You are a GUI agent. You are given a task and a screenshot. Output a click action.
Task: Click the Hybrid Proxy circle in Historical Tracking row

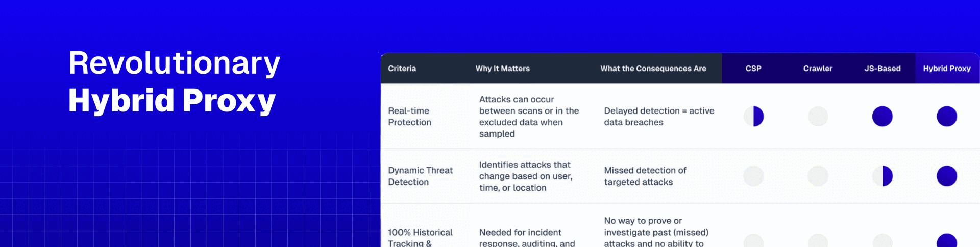(946, 241)
